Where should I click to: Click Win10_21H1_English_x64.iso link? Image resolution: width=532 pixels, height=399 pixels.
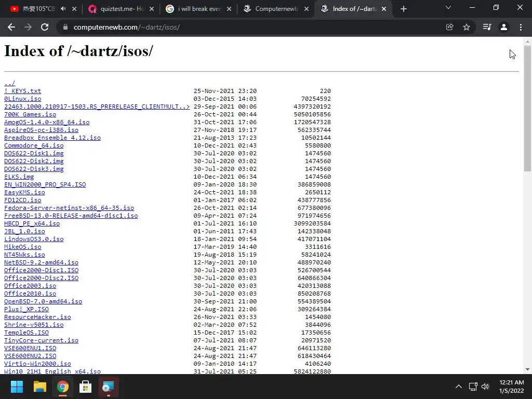(x=52, y=371)
